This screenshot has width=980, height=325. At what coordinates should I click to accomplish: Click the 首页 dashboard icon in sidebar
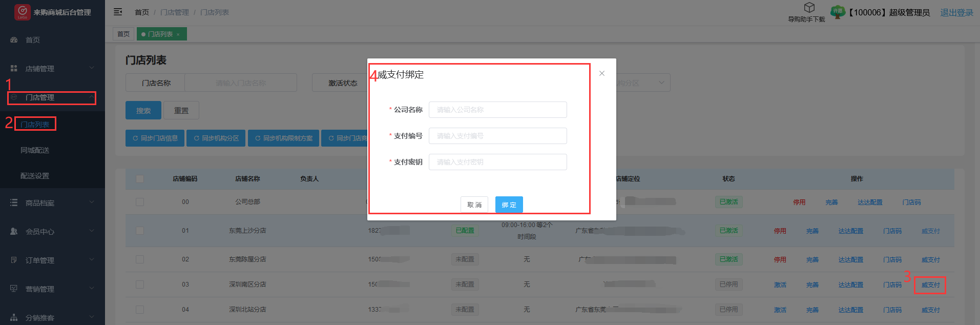click(x=14, y=39)
